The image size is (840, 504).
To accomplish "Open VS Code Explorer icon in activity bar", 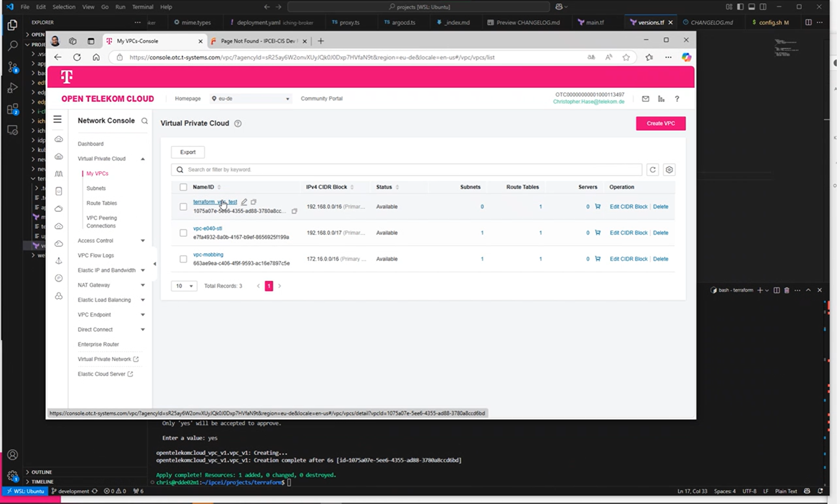I will [13, 25].
